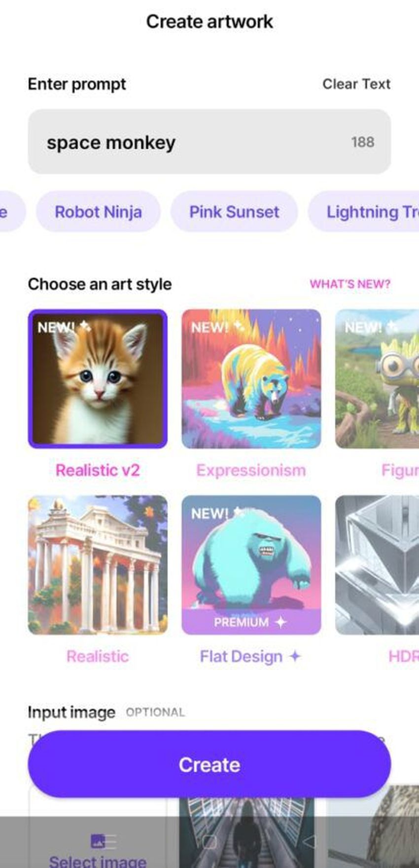419x868 pixels.
Task: Tap the Robot Ninja prompt suggestion
Action: tap(98, 212)
